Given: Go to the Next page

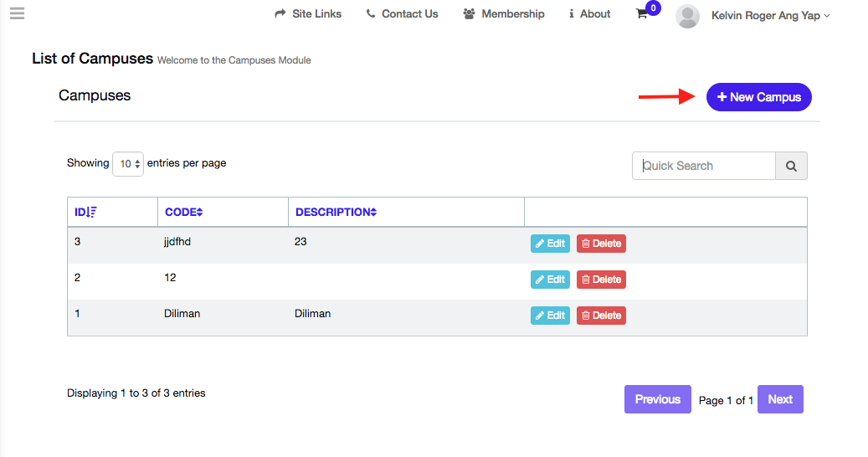Looking at the screenshot, I should (x=780, y=399).
